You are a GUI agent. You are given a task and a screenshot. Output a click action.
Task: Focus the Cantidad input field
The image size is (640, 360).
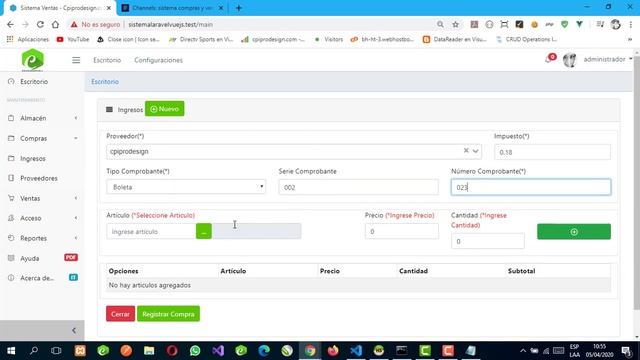click(488, 241)
